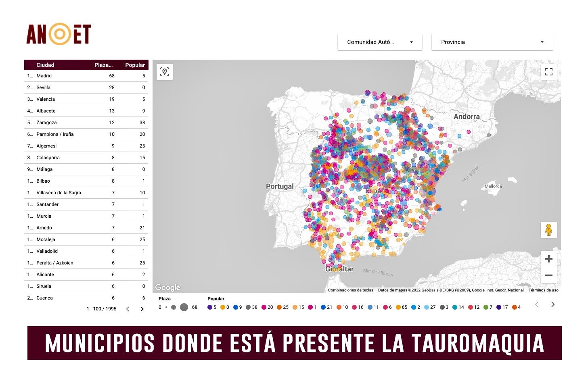
Task: Go to previous page of city table
Action: point(128,309)
